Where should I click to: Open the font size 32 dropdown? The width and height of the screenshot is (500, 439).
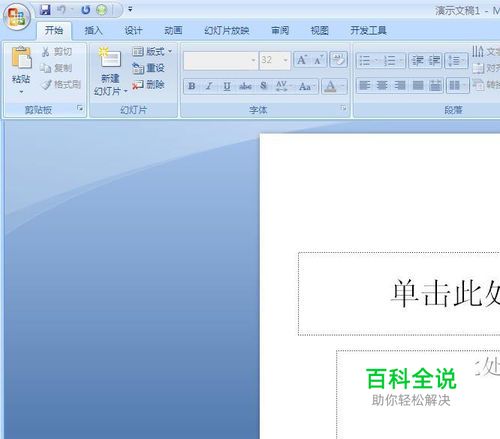coord(285,60)
